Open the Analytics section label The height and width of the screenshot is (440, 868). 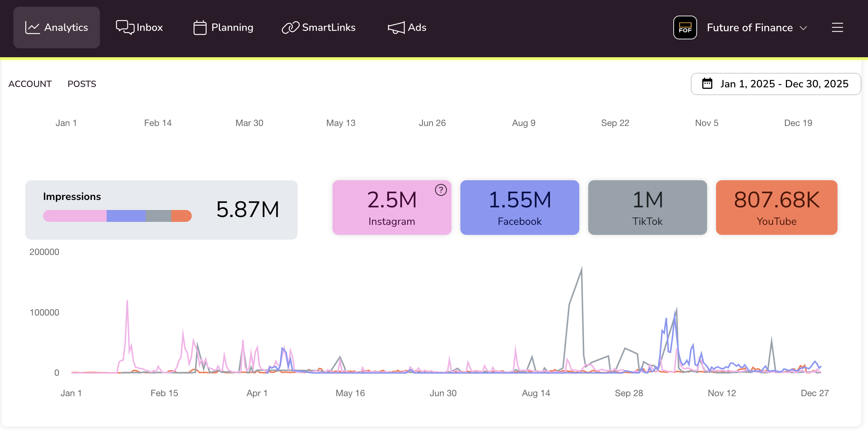click(66, 27)
